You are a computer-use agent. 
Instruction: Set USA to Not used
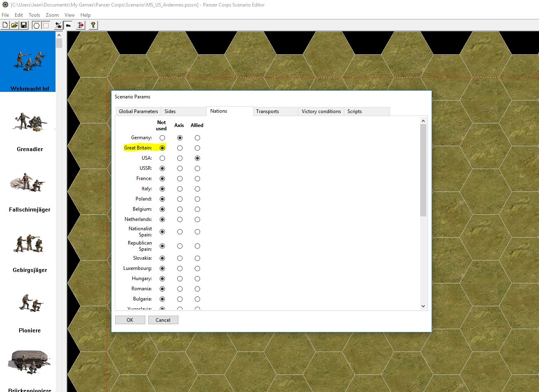(x=162, y=158)
